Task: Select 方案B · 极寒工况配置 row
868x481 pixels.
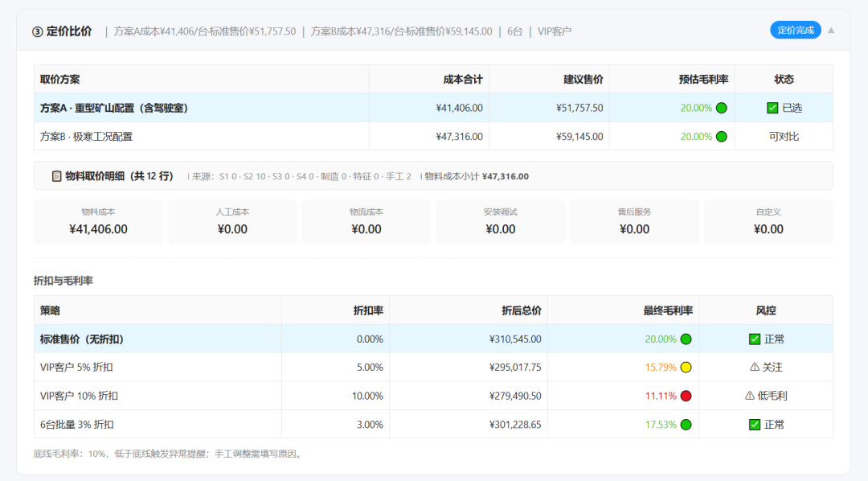Action: (433, 136)
